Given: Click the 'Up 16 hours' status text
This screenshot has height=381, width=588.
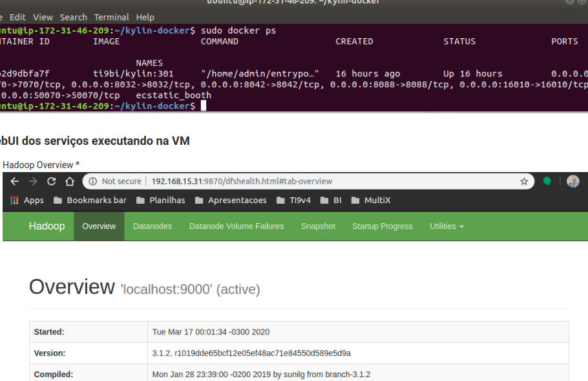Looking at the screenshot, I should click(x=473, y=74).
